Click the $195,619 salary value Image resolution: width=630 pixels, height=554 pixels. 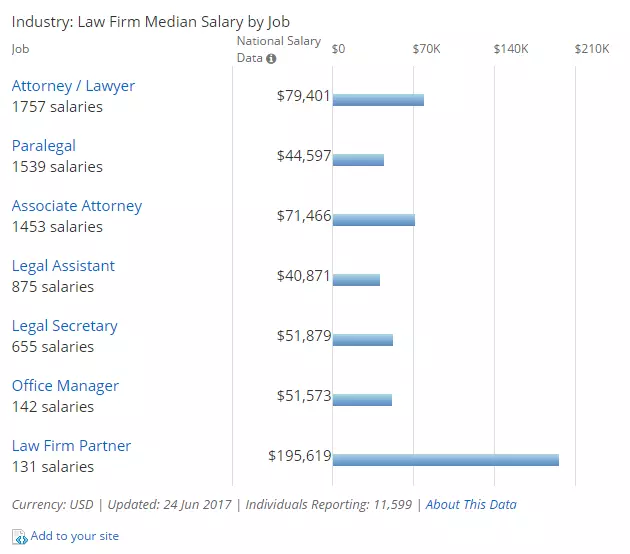pos(299,455)
